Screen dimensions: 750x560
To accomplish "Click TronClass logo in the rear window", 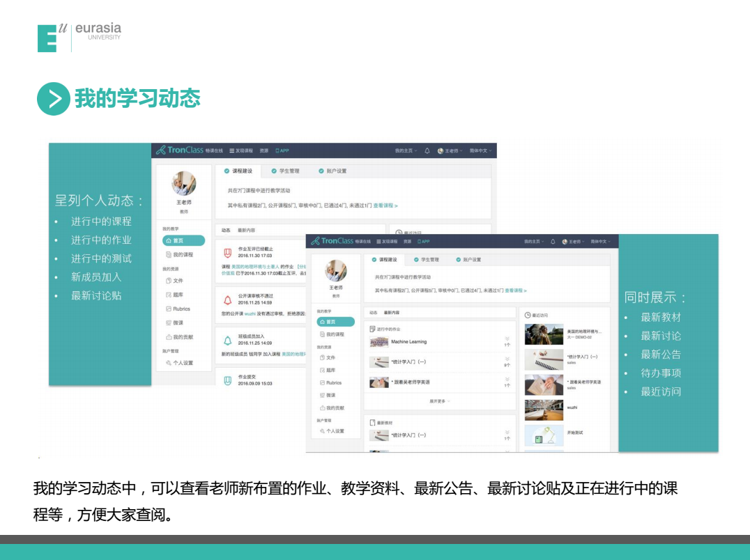I will click(179, 150).
